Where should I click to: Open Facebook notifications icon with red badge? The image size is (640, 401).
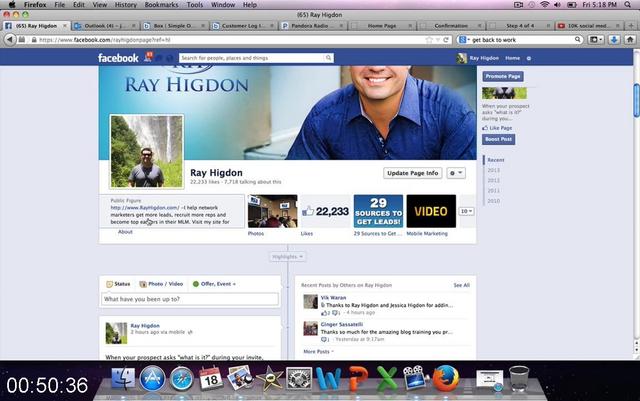[148, 56]
